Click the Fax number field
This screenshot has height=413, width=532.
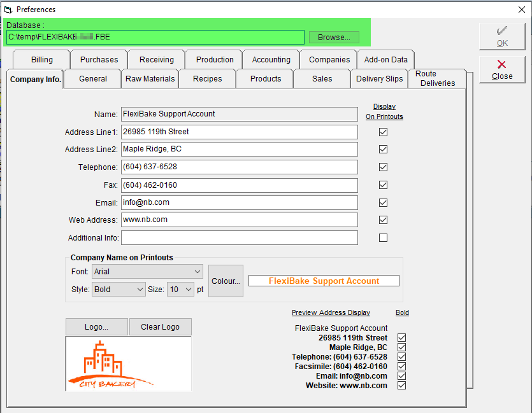coord(239,185)
